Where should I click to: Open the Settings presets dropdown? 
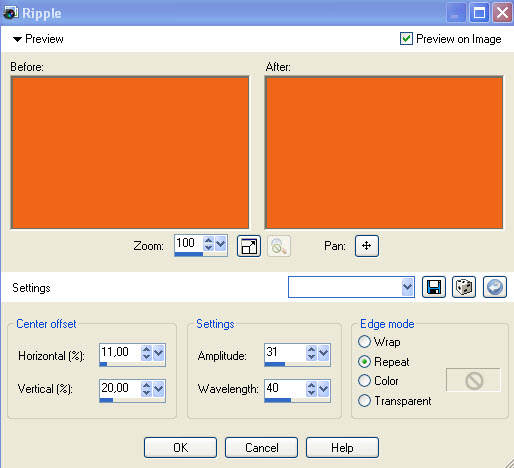coord(407,287)
